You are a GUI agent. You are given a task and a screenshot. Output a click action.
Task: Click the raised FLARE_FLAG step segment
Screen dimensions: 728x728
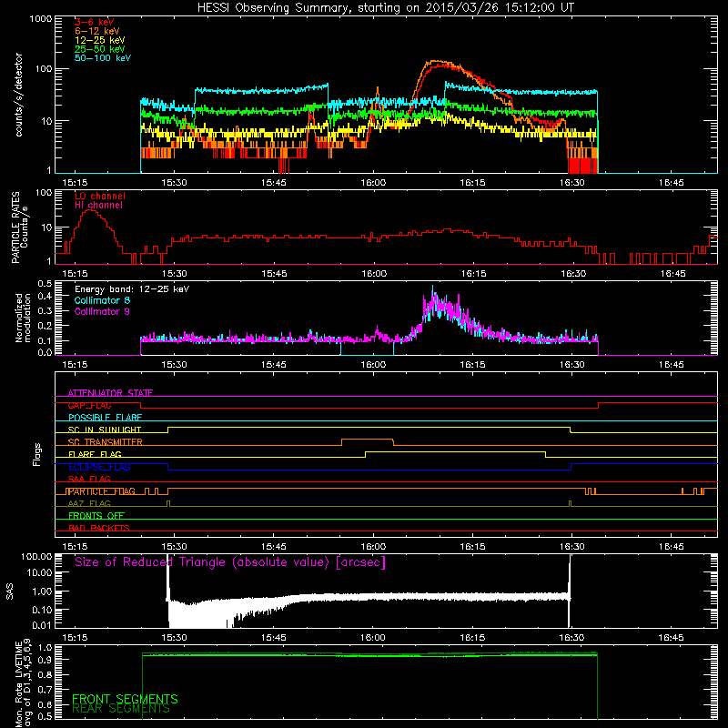click(456, 451)
